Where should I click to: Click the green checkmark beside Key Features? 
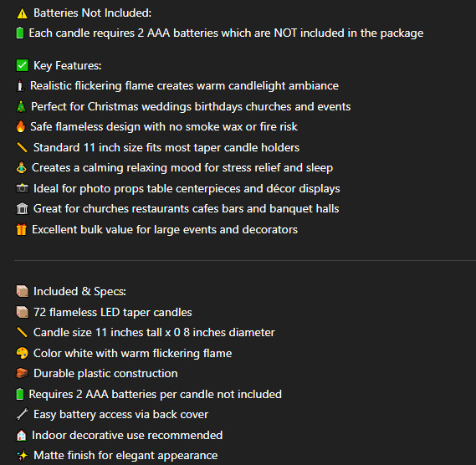[22, 65]
